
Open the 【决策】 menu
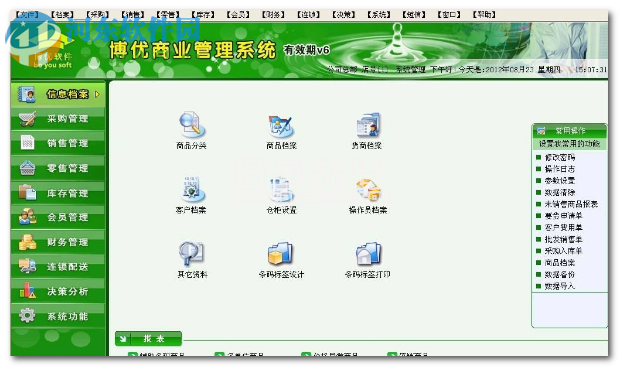[x=343, y=15]
